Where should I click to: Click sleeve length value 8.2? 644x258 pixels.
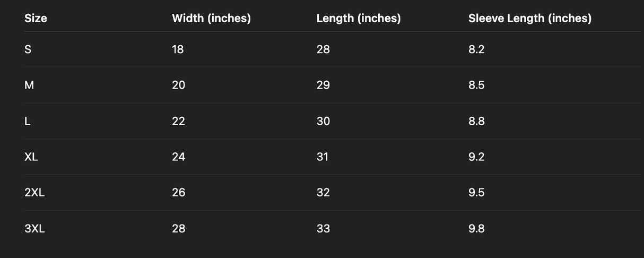point(476,49)
